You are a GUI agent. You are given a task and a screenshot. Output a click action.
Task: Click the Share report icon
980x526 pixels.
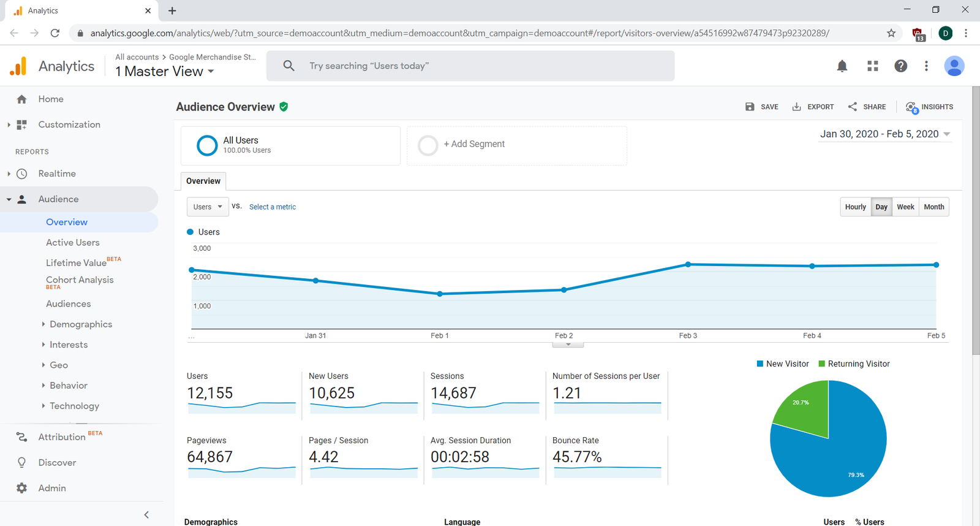pos(853,107)
